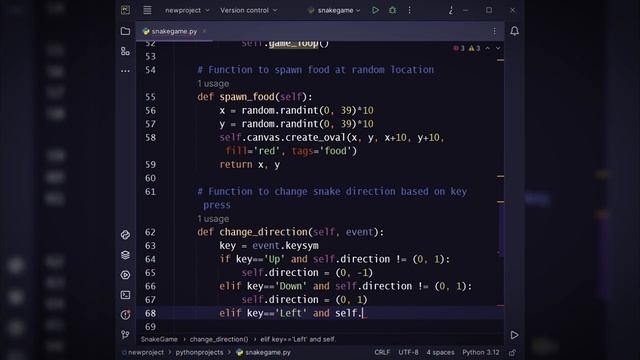Image resolution: width=640 pixels, height=360 pixels.
Task: Open the Problems tool window
Action: (125, 315)
